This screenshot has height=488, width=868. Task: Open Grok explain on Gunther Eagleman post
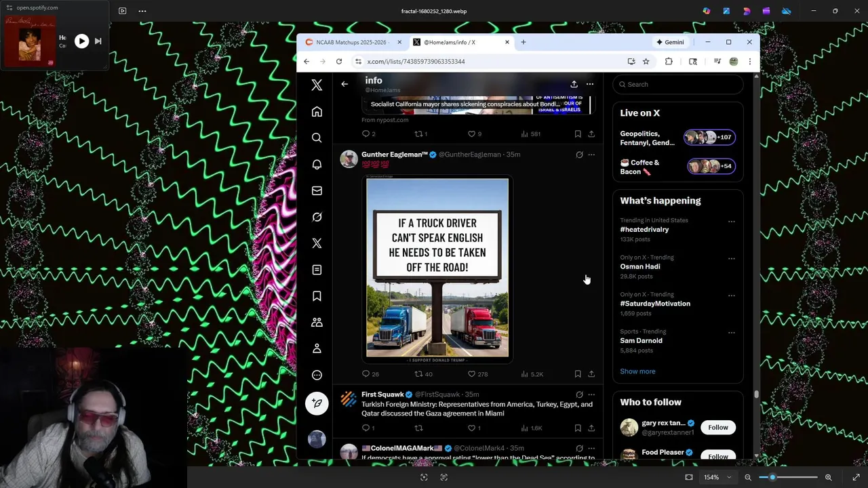pyautogui.click(x=579, y=155)
